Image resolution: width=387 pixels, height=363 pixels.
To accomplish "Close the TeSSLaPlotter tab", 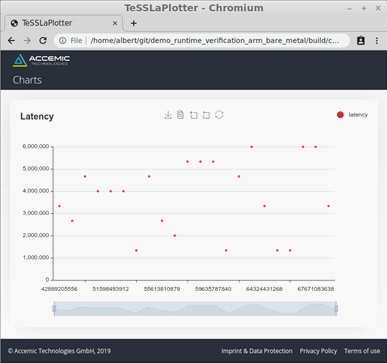I will 115,23.
